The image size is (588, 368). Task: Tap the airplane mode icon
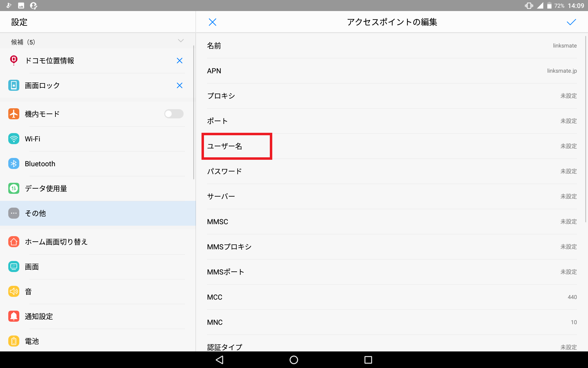(14, 114)
